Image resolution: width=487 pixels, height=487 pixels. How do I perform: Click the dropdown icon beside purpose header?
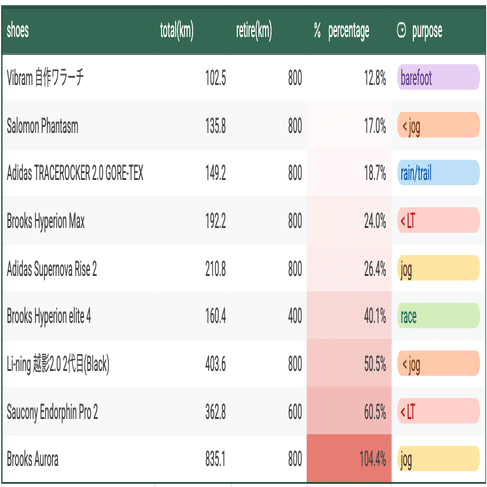(x=402, y=30)
